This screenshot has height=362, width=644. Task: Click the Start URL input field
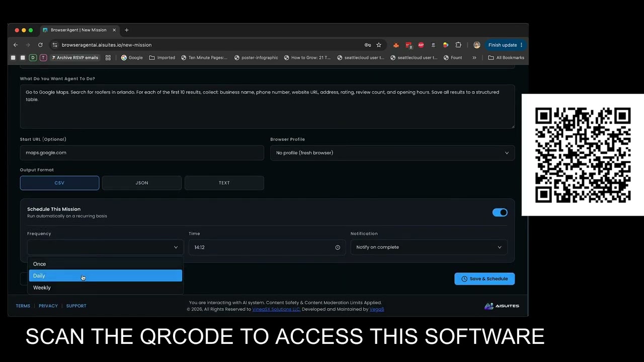point(142,153)
